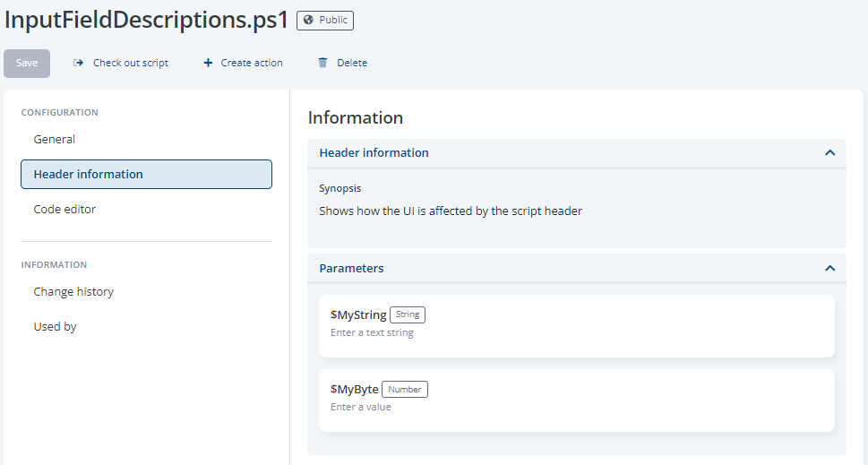View the Change history page
The image size is (868, 465).
coord(73,292)
